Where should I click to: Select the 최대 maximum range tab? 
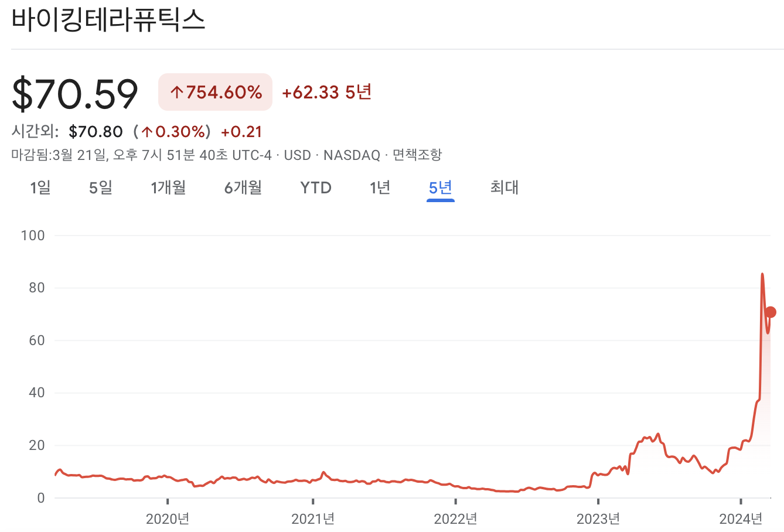click(504, 187)
